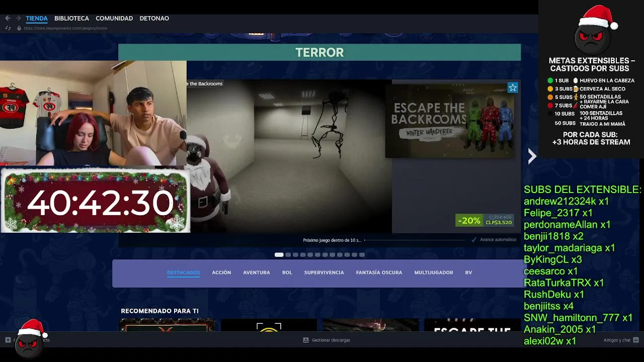The height and width of the screenshot is (362, 644).
Task: Click the Próximo juego dentro de 10 s text
Action: [x=332, y=240]
